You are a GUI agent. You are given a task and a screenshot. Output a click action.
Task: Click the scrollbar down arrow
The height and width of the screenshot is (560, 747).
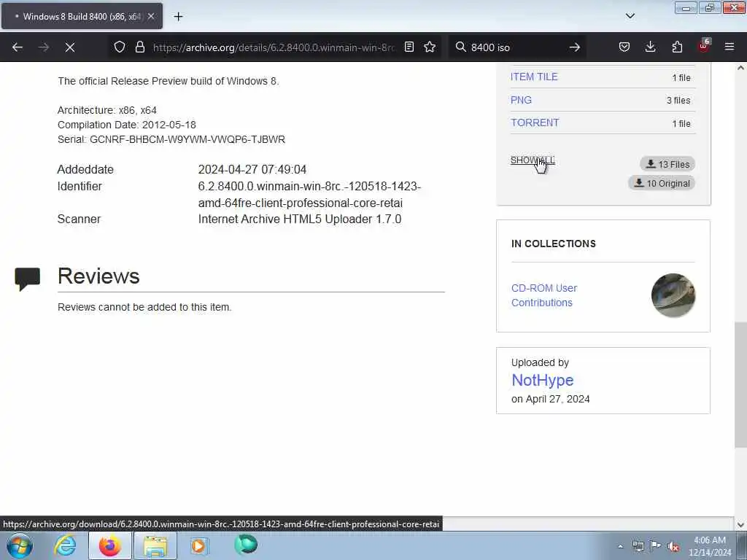coord(740,525)
